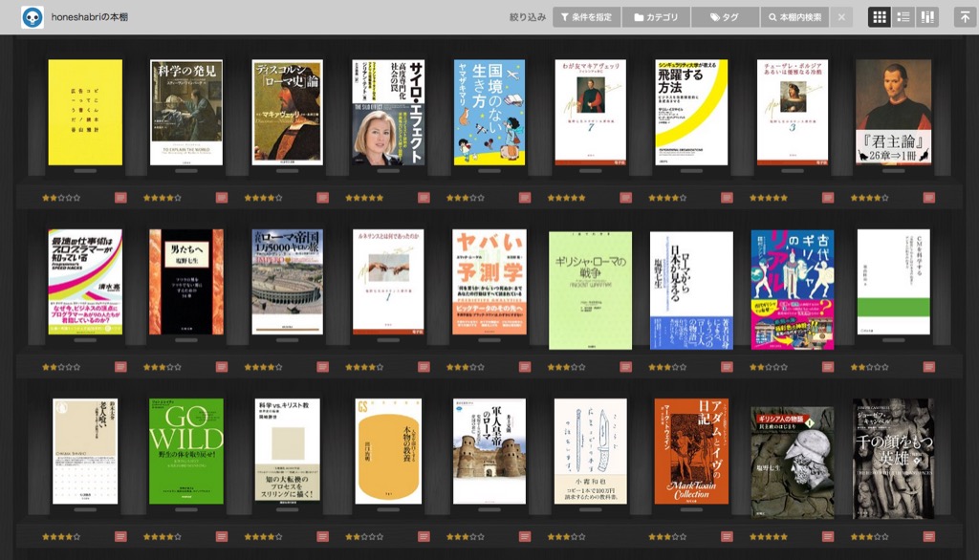Open the 古代ギリシャのリアル book cover

pyautogui.click(x=793, y=289)
